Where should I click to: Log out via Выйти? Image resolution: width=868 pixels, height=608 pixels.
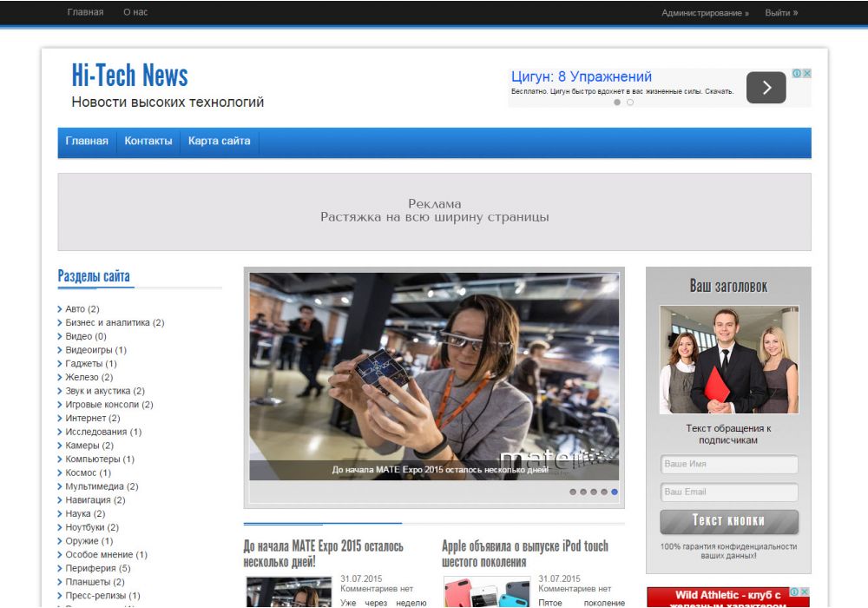(781, 13)
